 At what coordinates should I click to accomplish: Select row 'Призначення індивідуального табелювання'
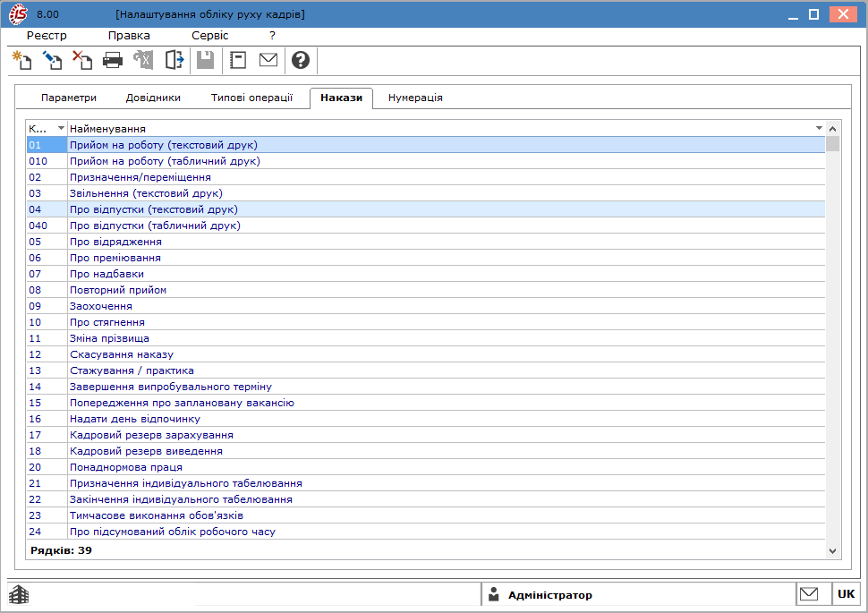tap(426, 483)
